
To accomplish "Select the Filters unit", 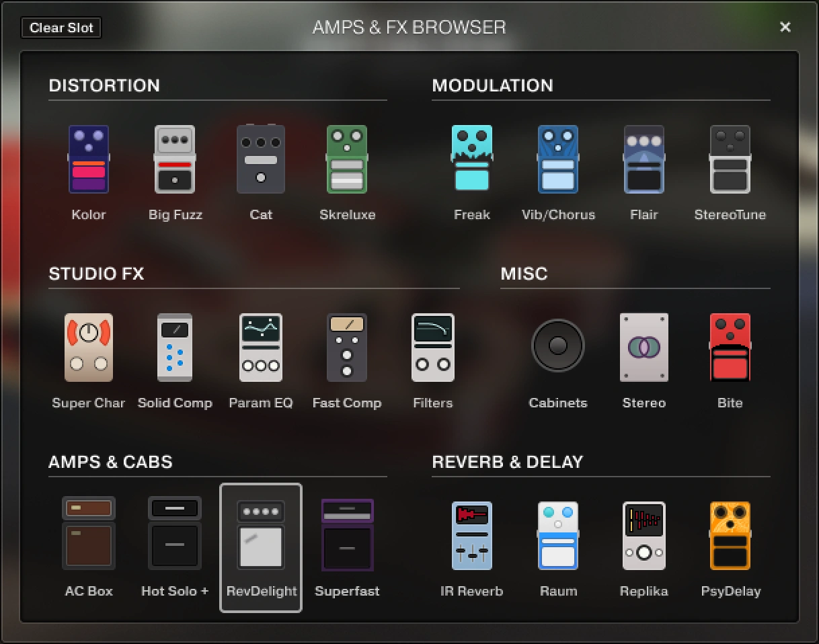I will click(433, 348).
